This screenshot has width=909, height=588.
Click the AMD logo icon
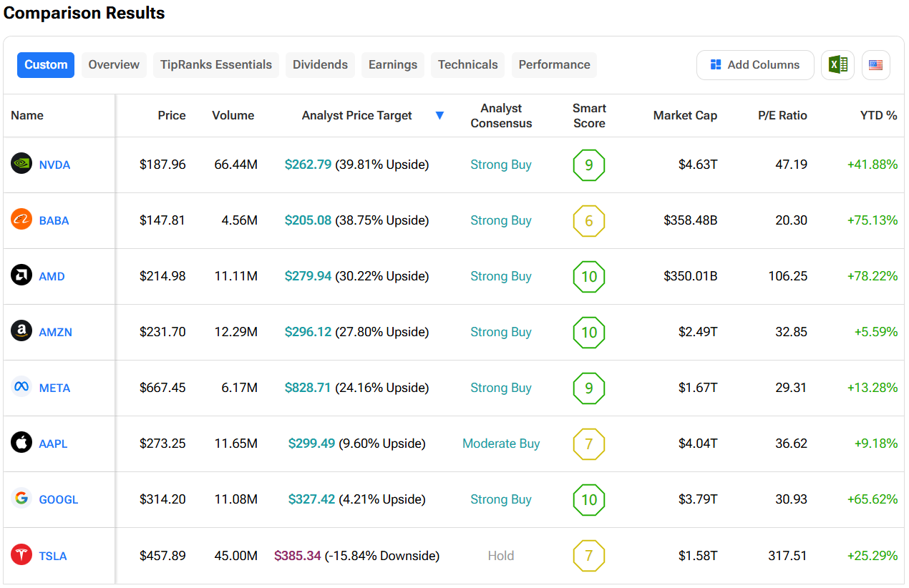[x=21, y=275]
